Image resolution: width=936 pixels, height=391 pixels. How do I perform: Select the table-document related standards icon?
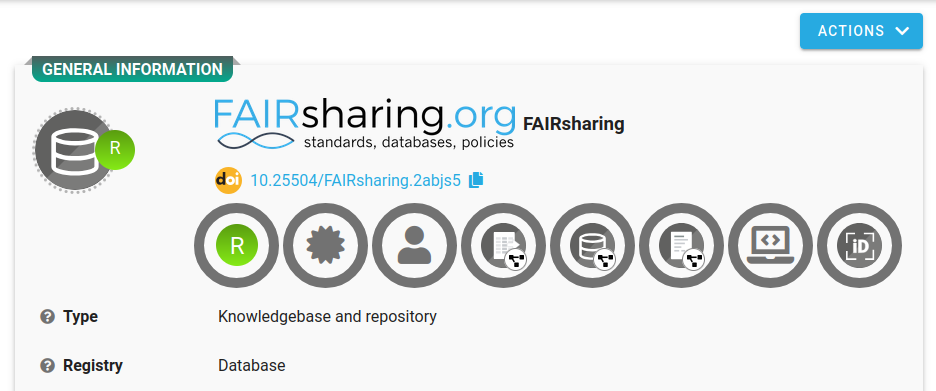[504, 245]
